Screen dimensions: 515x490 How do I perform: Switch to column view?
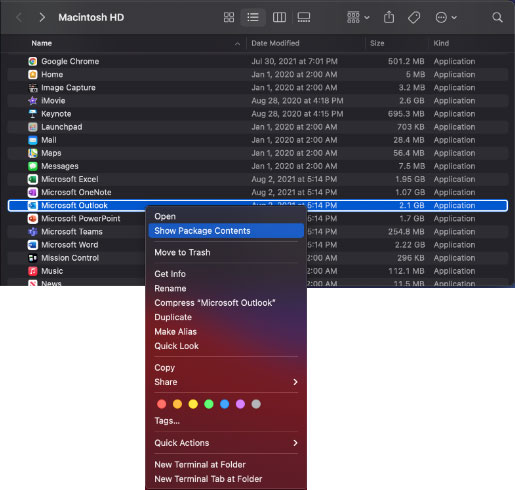point(279,17)
